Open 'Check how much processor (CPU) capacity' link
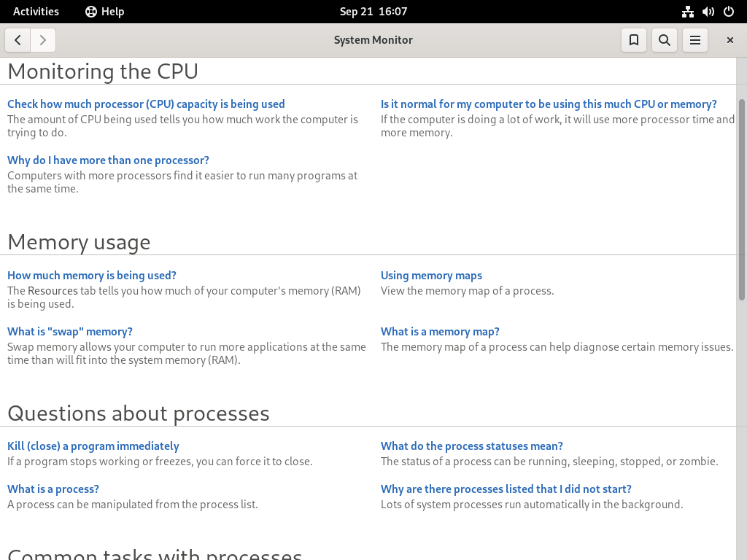 146,104
